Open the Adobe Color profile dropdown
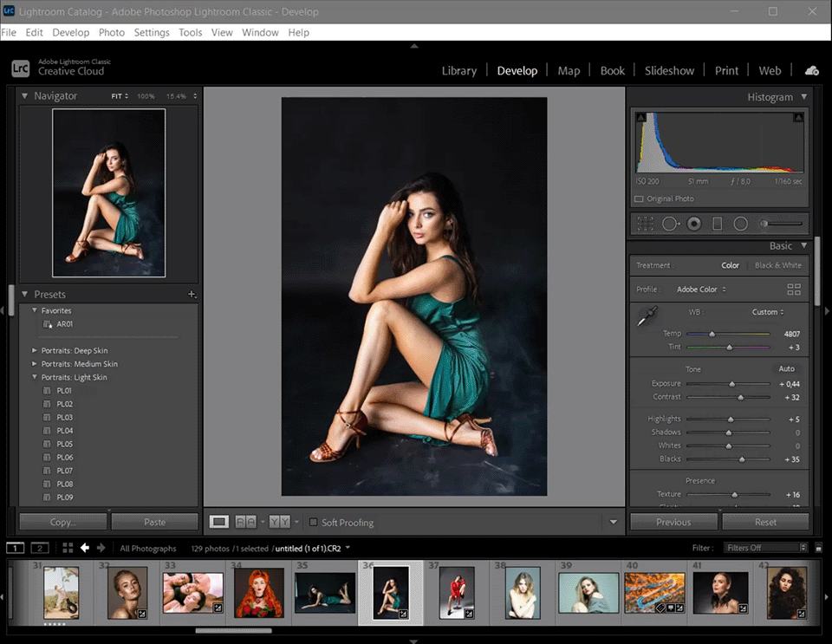Image resolution: width=832 pixels, height=644 pixels. click(701, 289)
